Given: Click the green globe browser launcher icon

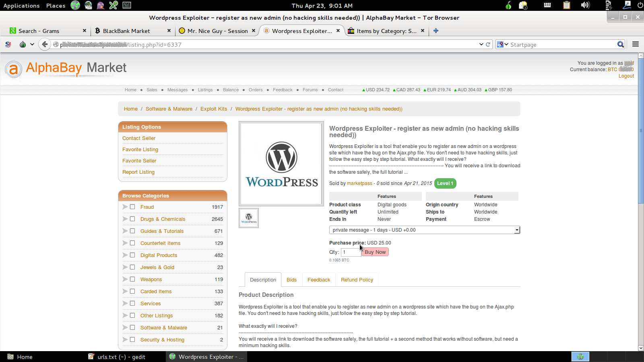Looking at the screenshot, I should click(x=75, y=5).
